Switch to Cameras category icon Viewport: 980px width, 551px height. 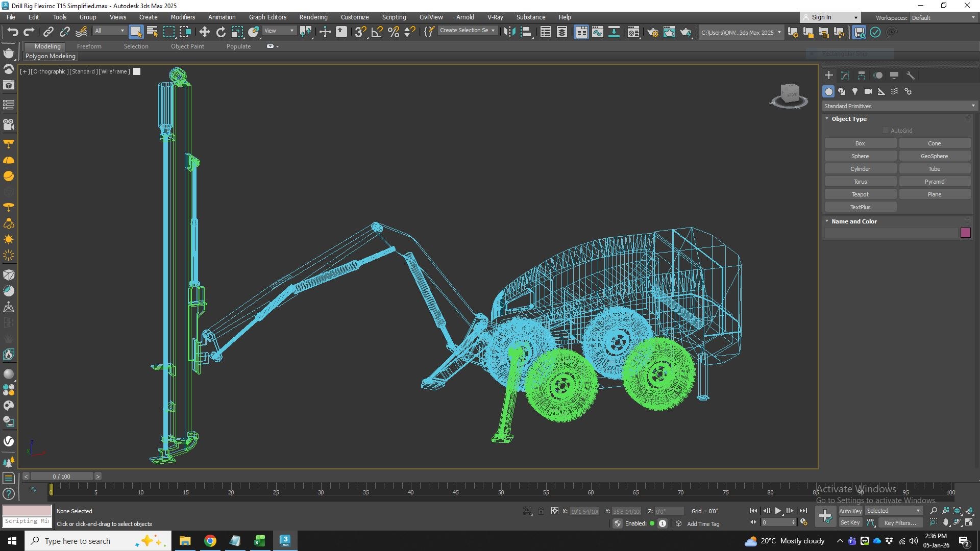[868, 92]
